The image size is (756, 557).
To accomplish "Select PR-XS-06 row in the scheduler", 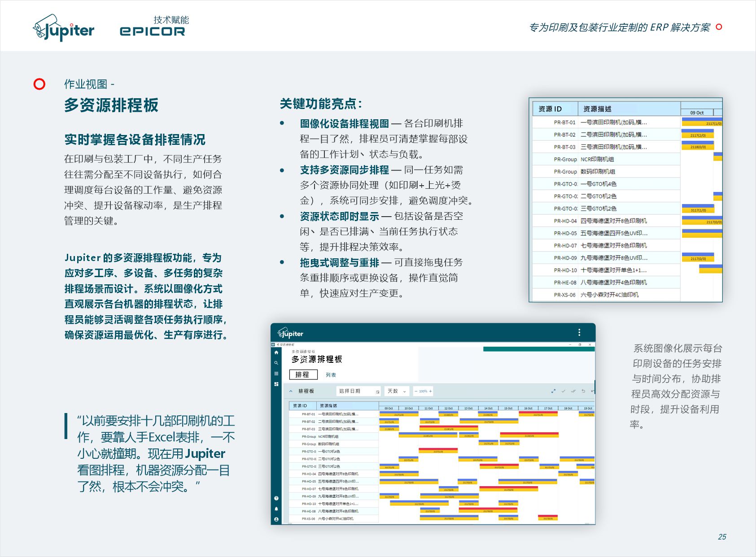I will tap(333, 518).
